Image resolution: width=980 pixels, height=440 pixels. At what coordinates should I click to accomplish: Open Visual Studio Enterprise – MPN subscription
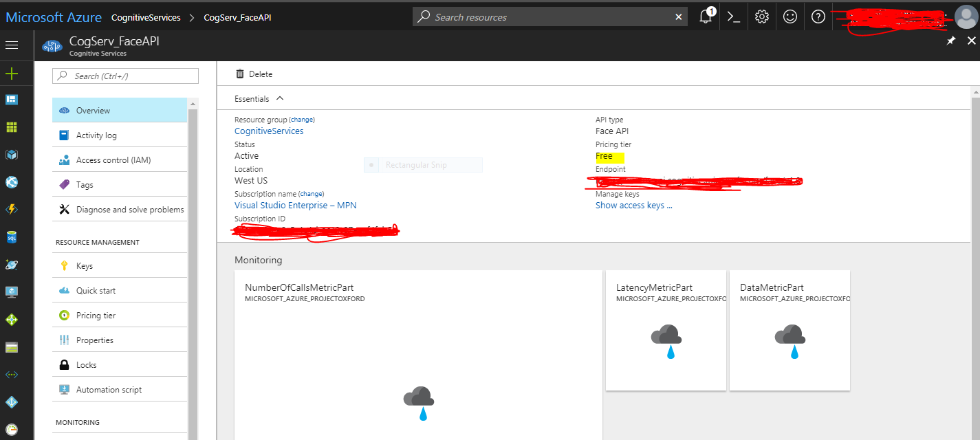tap(296, 205)
